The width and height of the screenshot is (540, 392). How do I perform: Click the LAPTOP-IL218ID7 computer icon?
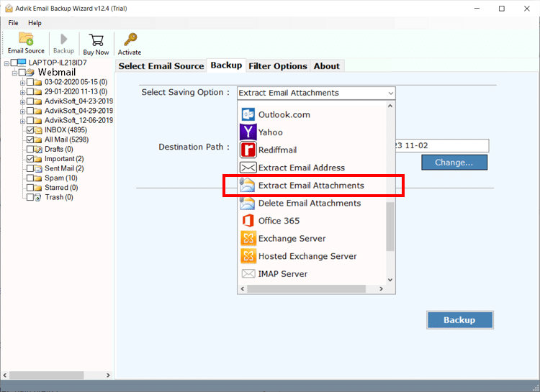[22, 63]
